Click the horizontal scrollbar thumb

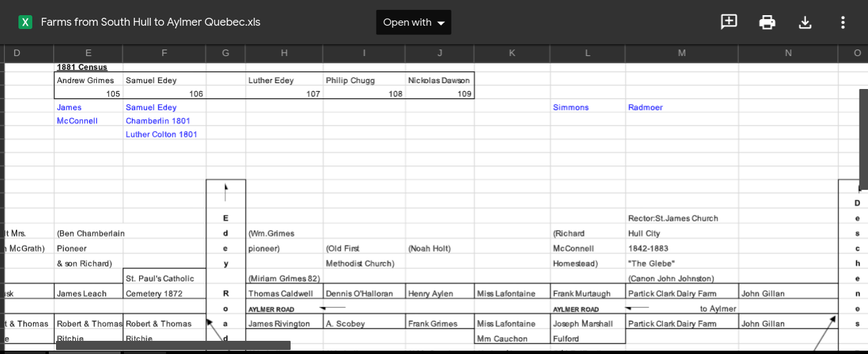[173, 345]
